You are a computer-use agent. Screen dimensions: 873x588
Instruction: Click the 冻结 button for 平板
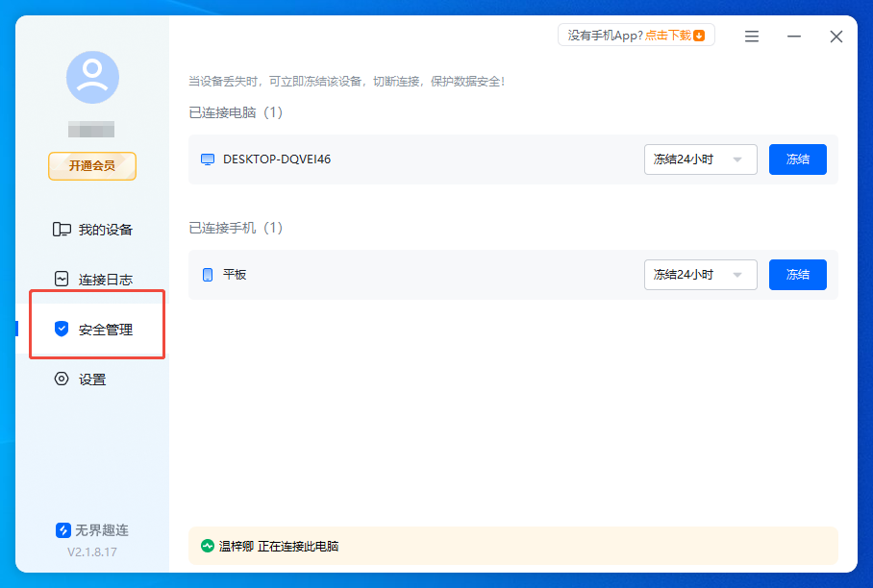click(797, 275)
